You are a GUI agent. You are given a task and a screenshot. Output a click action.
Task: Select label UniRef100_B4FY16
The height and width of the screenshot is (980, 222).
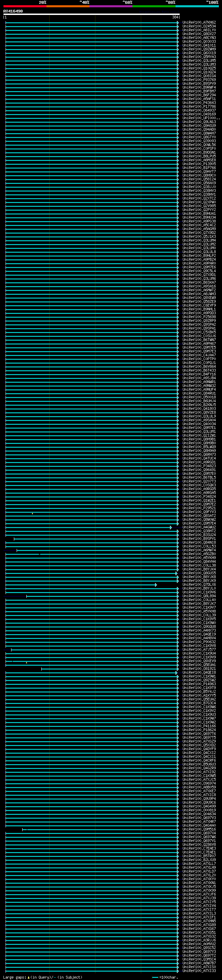(199, 374)
